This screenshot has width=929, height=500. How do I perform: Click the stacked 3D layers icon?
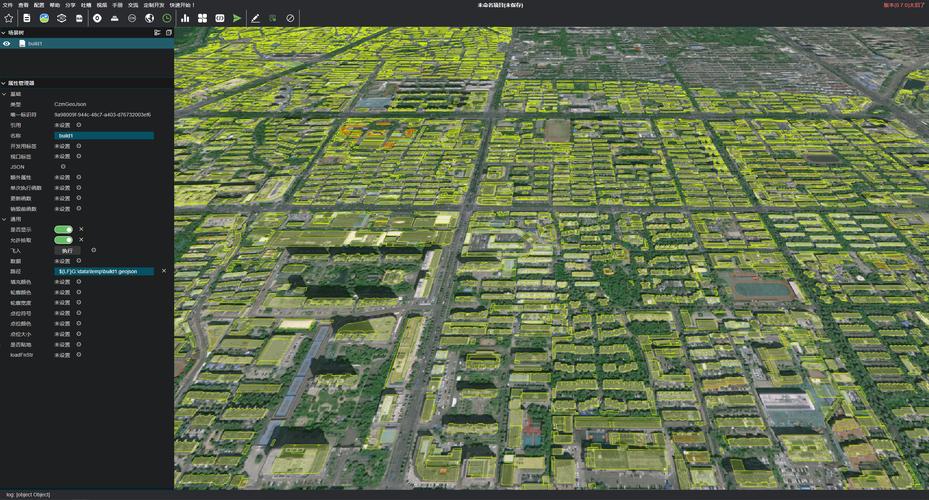[x=62, y=18]
